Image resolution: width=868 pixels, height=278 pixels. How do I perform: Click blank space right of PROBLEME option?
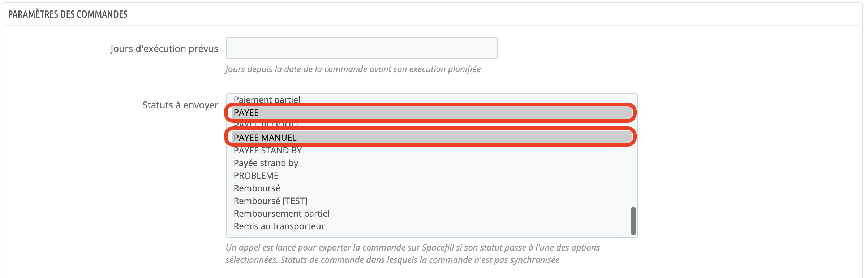(434, 176)
